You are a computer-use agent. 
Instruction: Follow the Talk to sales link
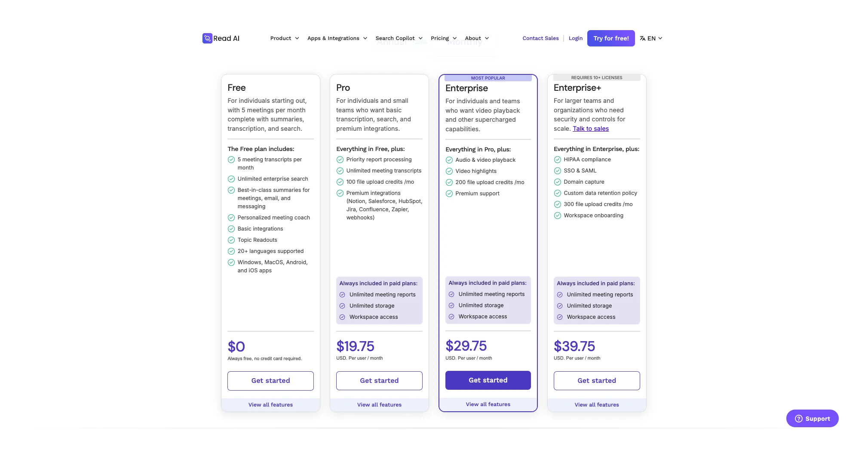[590, 129]
